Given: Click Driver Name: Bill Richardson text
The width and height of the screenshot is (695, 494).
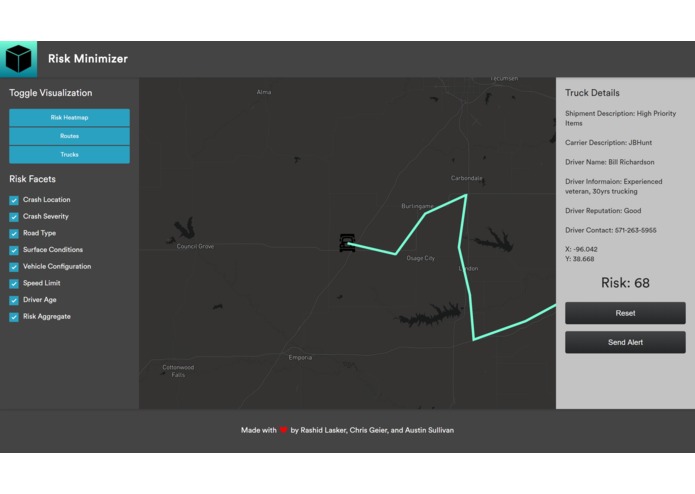Looking at the screenshot, I should pyautogui.click(x=609, y=162).
